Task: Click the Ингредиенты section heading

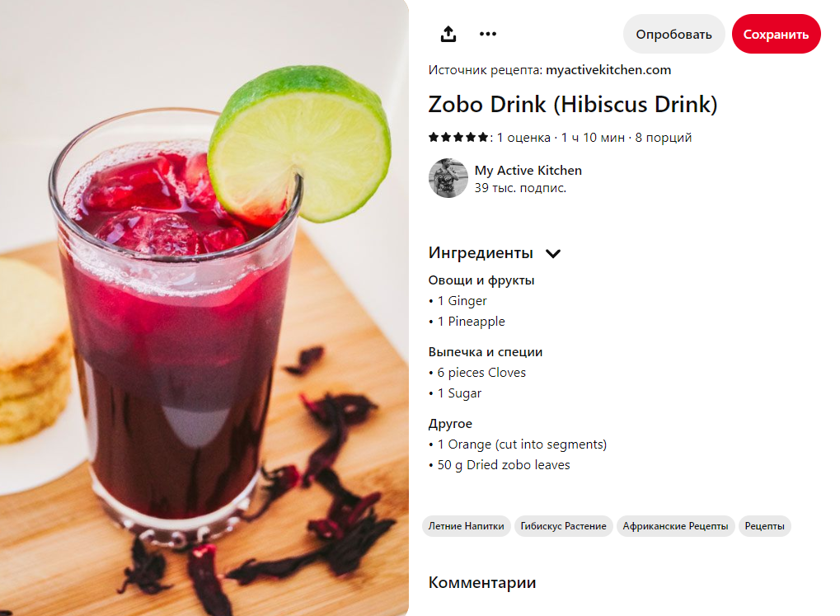Action: pos(481,252)
